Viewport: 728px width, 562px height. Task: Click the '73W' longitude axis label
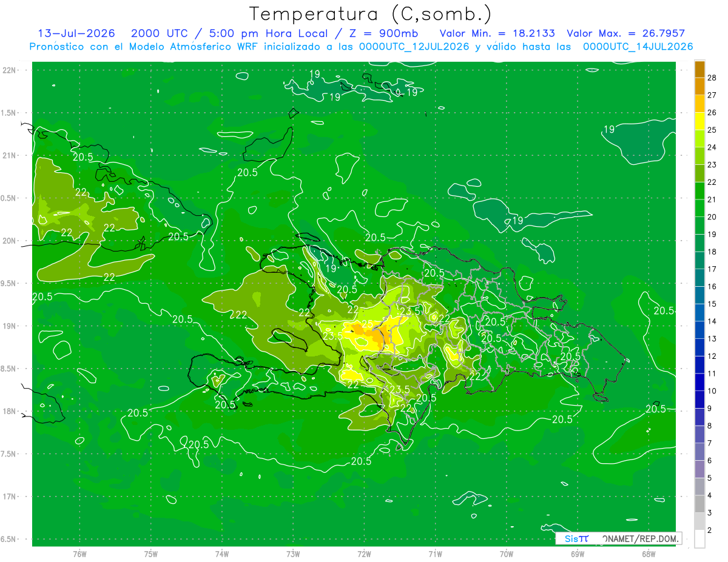(x=293, y=554)
